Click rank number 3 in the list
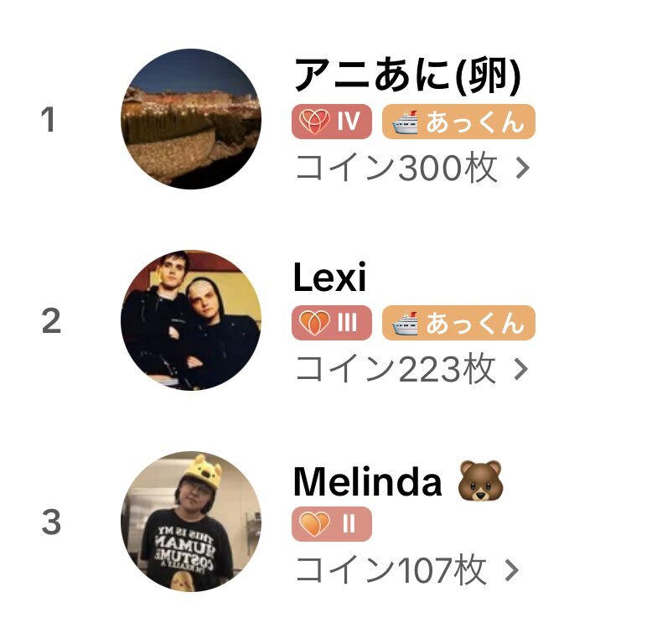 click(x=51, y=522)
